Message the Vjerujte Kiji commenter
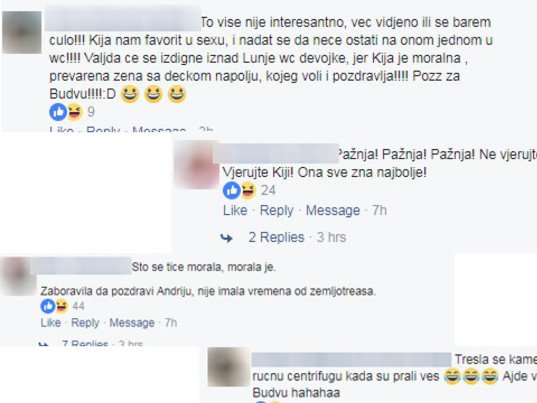Image resolution: width=537 pixels, height=403 pixels. tap(333, 210)
